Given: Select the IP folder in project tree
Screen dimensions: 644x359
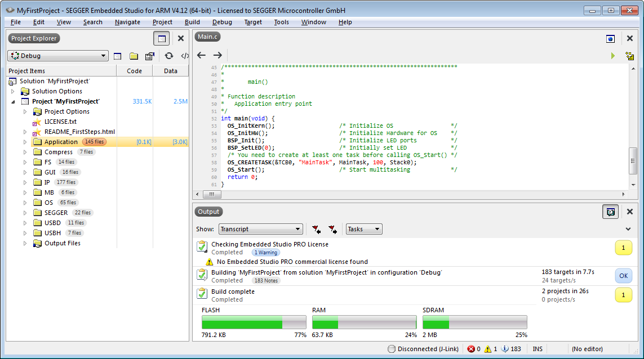Looking at the screenshot, I should coord(47,182).
